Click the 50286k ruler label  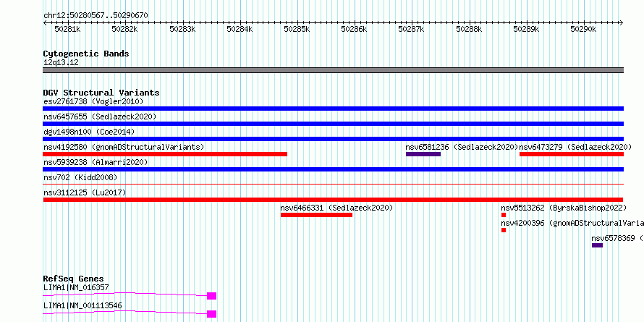(355, 29)
